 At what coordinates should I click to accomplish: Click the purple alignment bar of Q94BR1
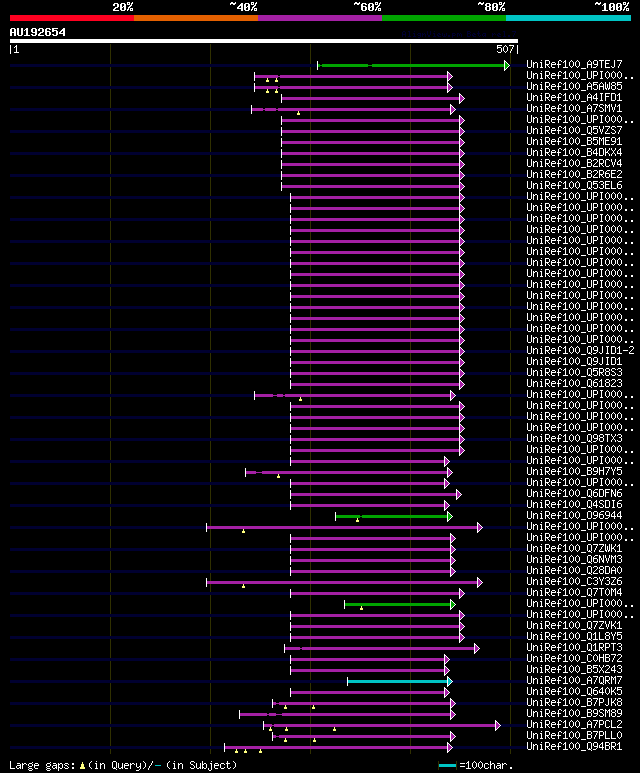(338, 748)
